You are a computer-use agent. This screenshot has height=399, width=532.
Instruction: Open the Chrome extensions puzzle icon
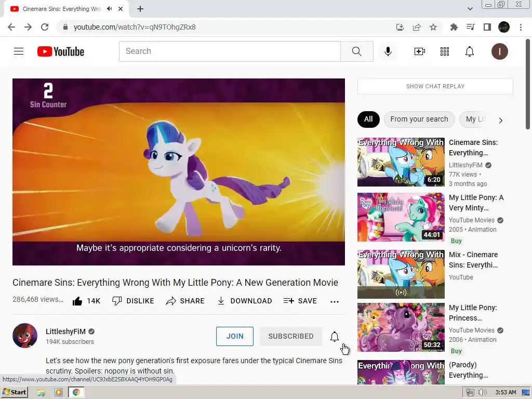(x=454, y=27)
